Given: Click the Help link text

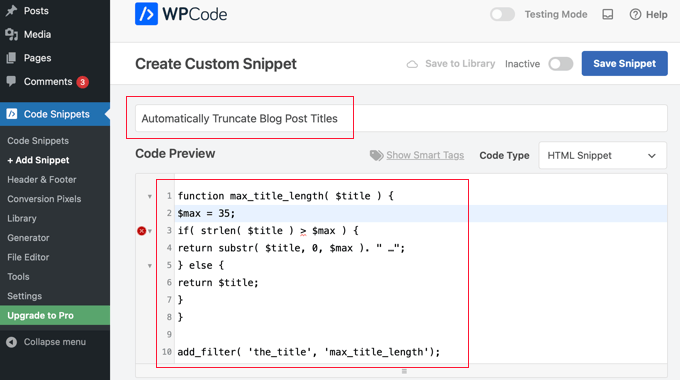Looking at the screenshot, I should [x=657, y=15].
